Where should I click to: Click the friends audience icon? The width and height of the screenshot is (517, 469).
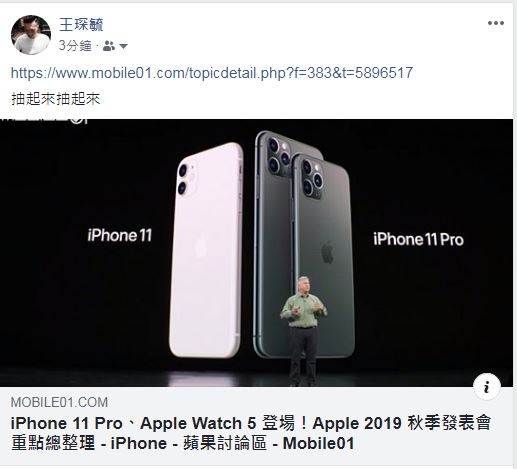point(109,46)
